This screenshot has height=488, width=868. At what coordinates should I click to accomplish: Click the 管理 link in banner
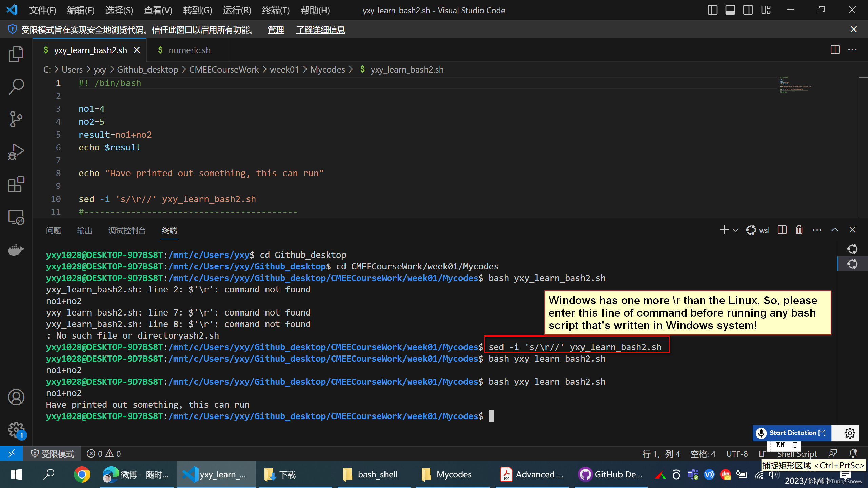(x=276, y=30)
